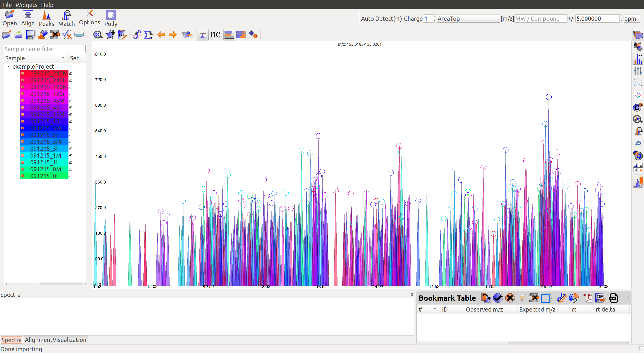This screenshot has height=353, width=644.
Task: Click the MW / Compound input field
Action: [540, 19]
